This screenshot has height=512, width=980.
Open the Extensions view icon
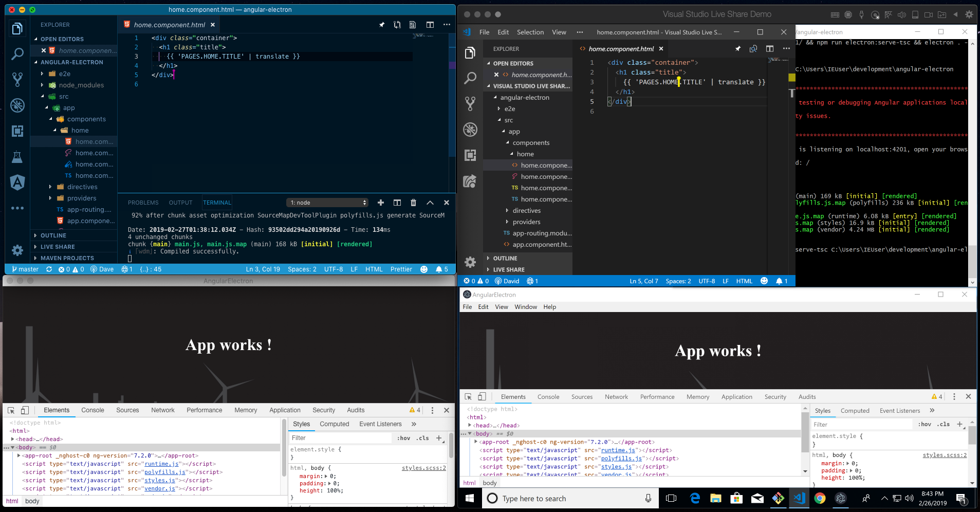pyautogui.click(x=18, y=131)
